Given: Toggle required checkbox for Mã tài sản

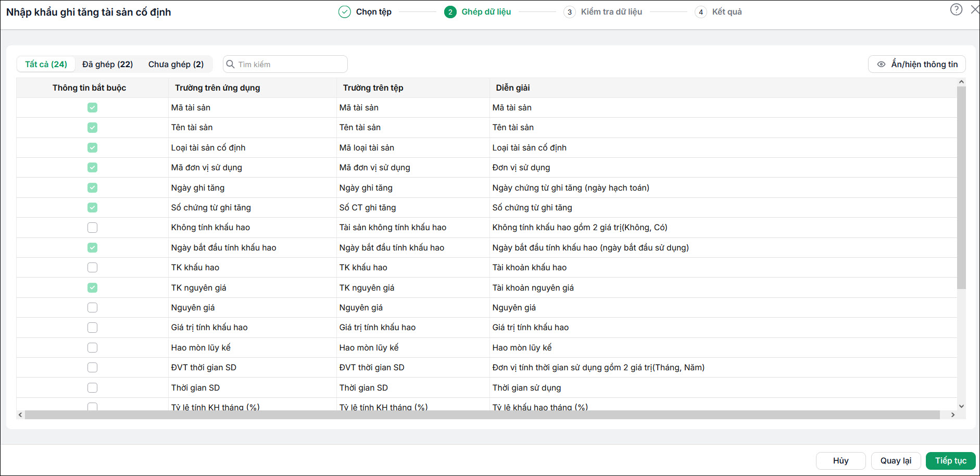Looking at the screenshot, I should pyautogui.click(x=92, y=107).
